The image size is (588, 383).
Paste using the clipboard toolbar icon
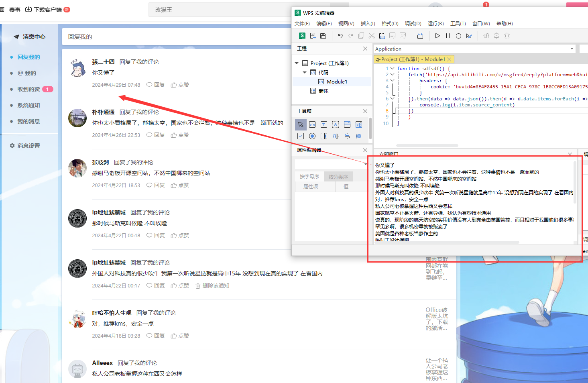pos(382,36)
